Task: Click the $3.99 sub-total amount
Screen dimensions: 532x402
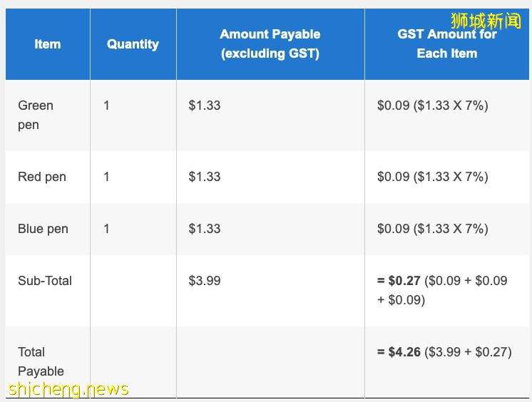Action: 205,281
